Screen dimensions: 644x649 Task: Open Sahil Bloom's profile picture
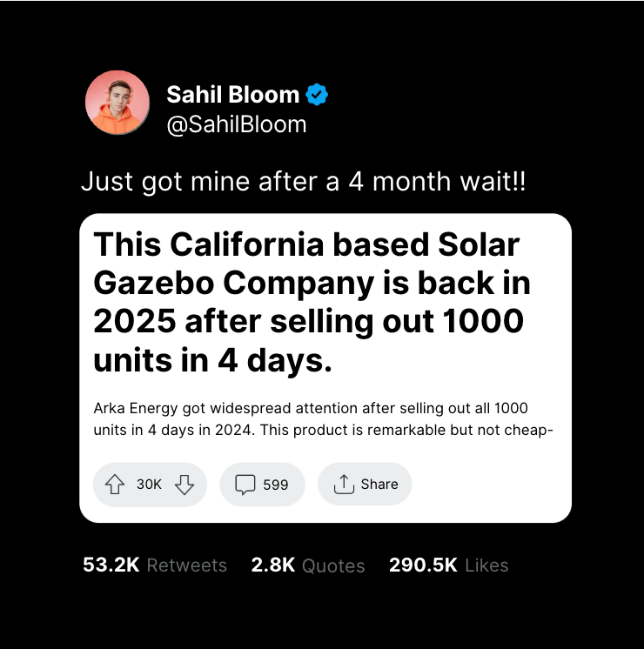click(117, 103)
